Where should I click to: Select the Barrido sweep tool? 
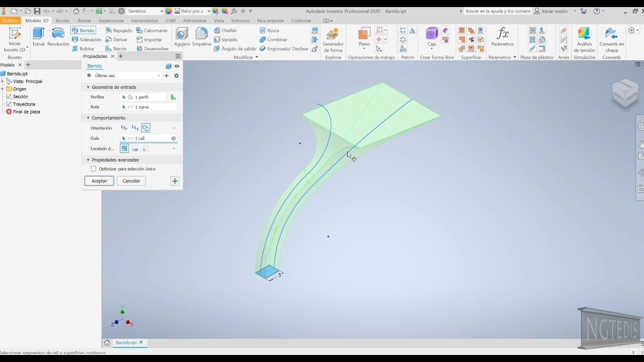pyautogui.click(x=83, y=30)
